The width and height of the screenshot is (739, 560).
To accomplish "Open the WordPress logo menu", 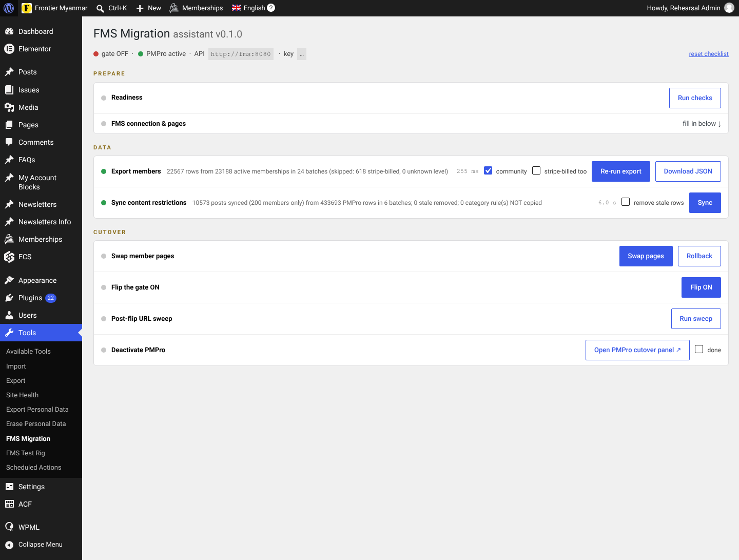I will (x=9, y=8).
